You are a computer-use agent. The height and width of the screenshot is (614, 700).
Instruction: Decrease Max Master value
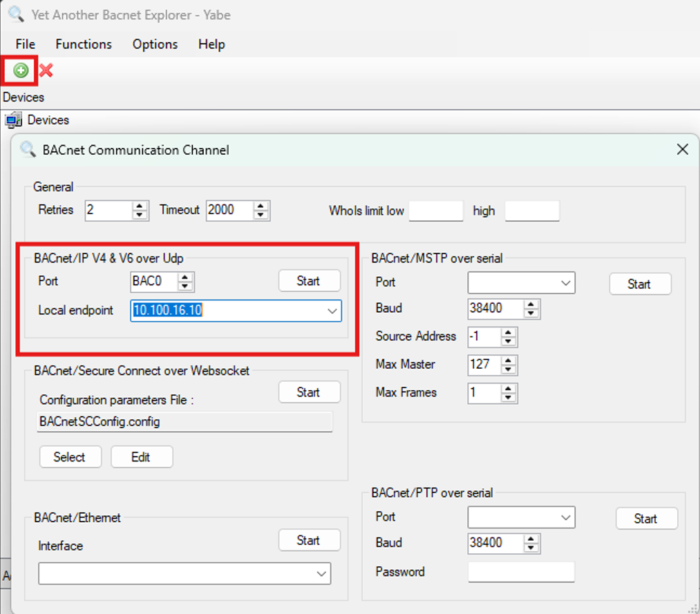[509, 370]
